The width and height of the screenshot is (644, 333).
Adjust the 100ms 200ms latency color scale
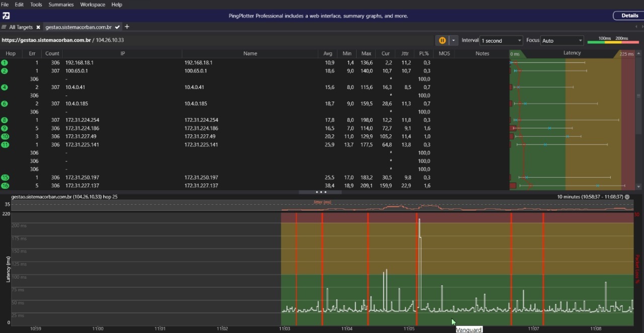coord(613,41)
